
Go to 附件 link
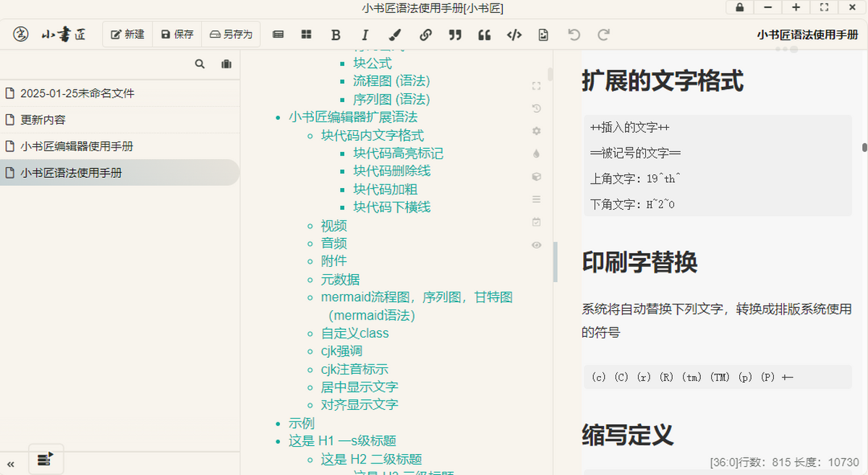(334, 261)
